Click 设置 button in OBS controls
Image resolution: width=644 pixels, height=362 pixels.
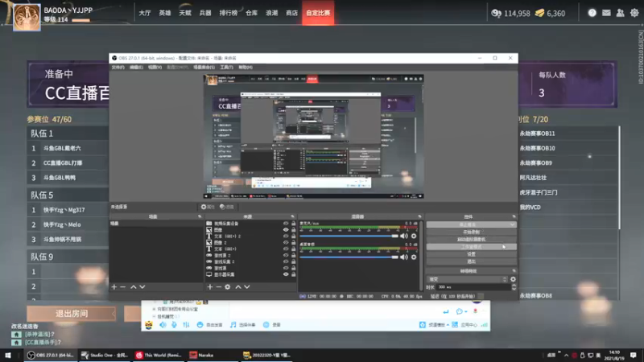point(471,254)
